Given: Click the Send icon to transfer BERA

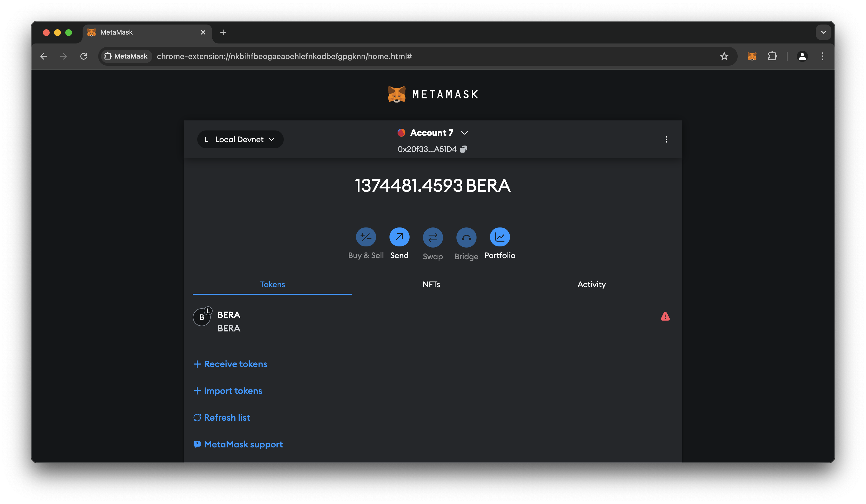Looking at the screenshot, I should click(x=399, y=237).
